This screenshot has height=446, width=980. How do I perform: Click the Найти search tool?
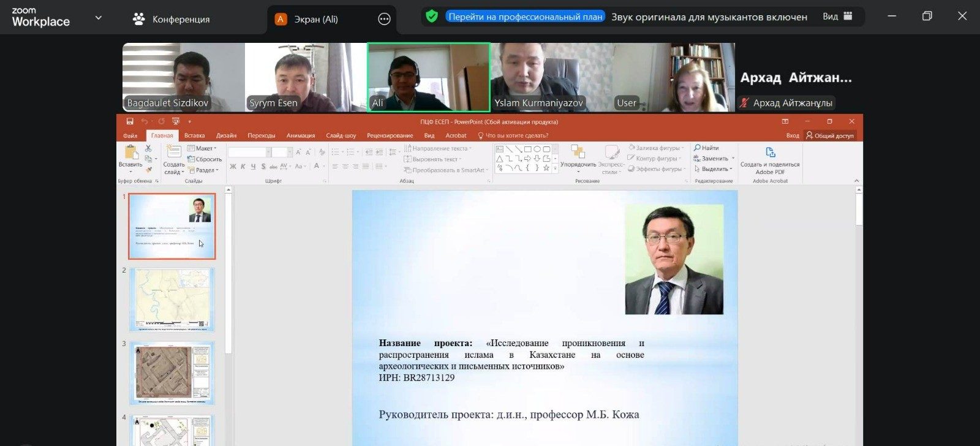pyautogui.click(x=706, y=148)
